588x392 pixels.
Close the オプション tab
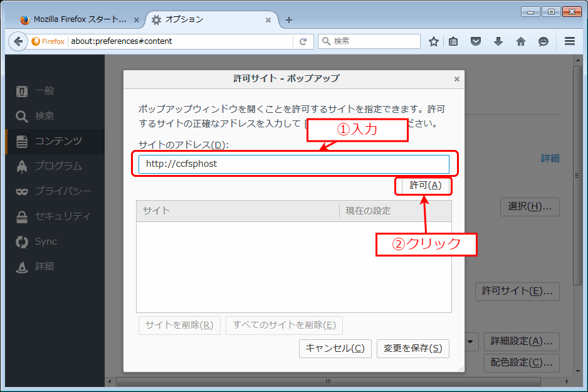tap(268, 20)
